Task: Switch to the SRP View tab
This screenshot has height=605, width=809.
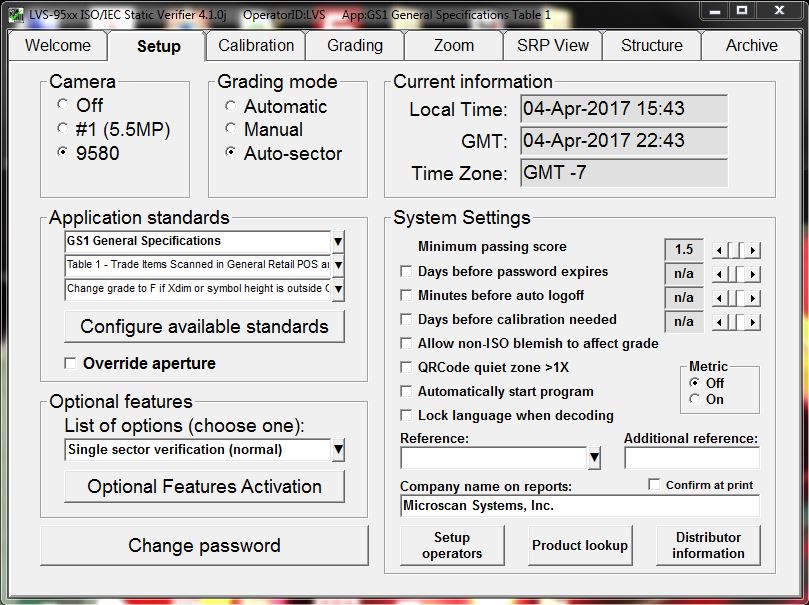Action: point(553,45)
